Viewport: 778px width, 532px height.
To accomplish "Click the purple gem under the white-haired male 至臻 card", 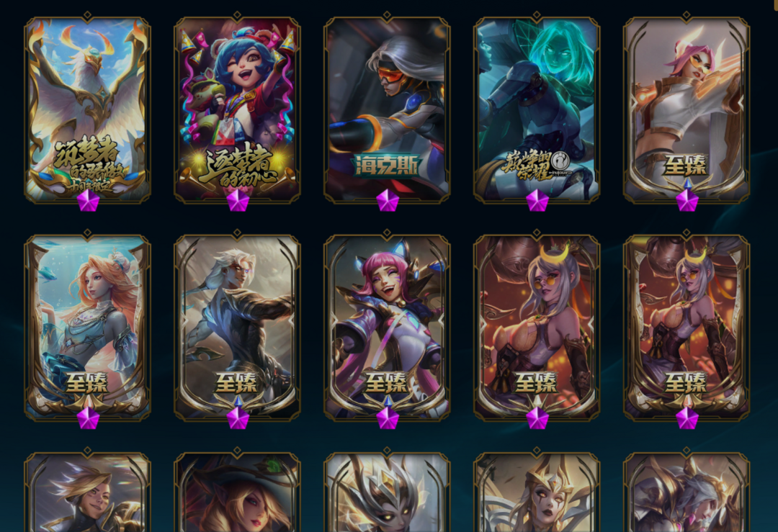I will point(238,419).
